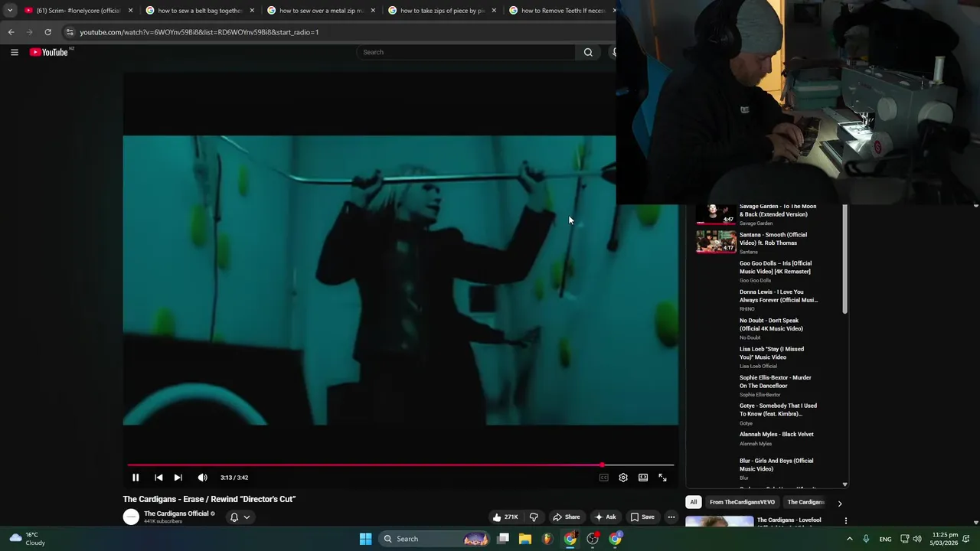The width and height of the screenshot is (980, 551).
Task: Switch to 'how to Remove Teeth' tab
Action: 563,11
